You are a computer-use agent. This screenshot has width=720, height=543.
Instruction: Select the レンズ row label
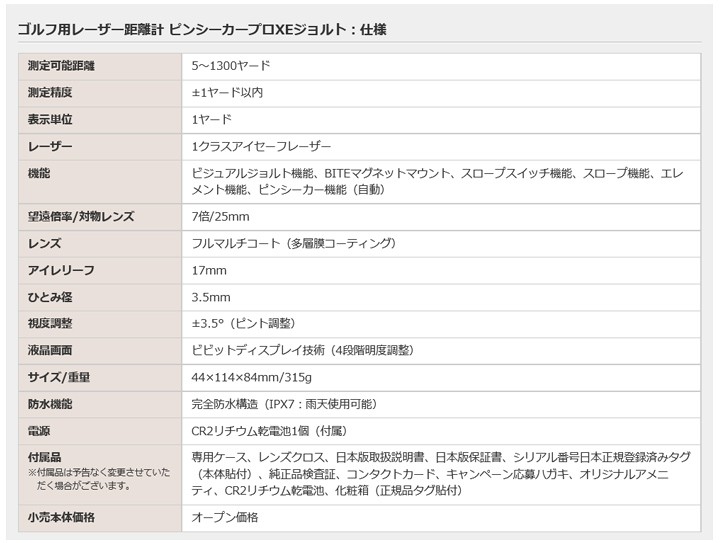click(x=45, y=244)
